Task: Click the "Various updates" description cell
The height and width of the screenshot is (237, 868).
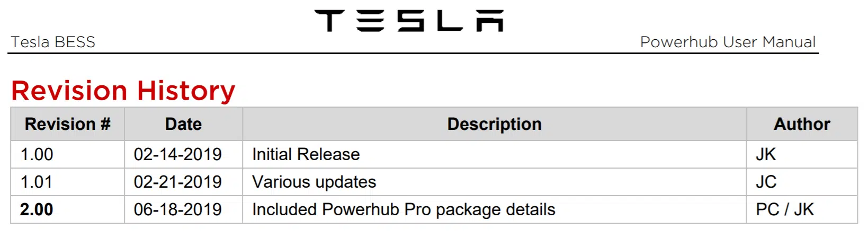Action: [x=314, y=182]
